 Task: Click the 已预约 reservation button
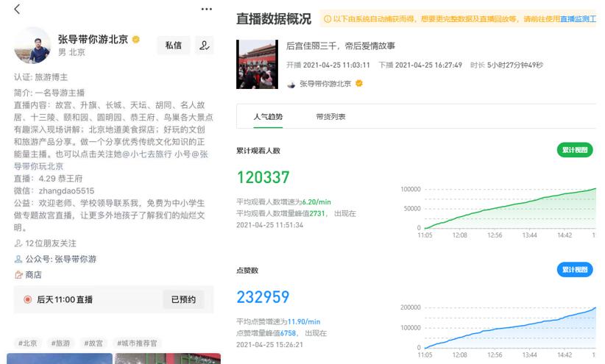pyautogui.click(x=183, y=299)
